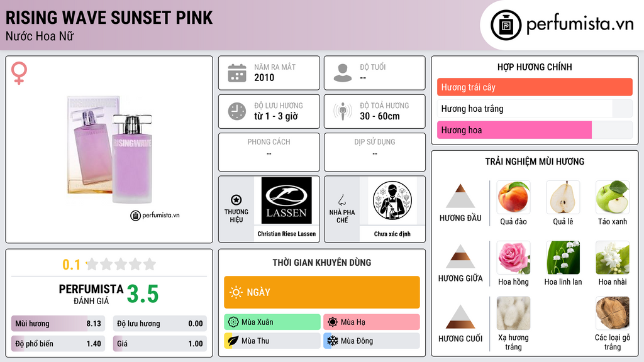The height and width of the screenshot is (362, 644).
Task: Click the perfume bottle product photo
Action: coord(110,150)
